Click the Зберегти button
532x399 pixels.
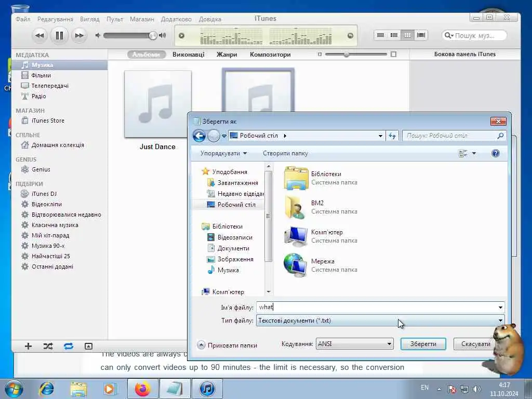click(423, 344)
